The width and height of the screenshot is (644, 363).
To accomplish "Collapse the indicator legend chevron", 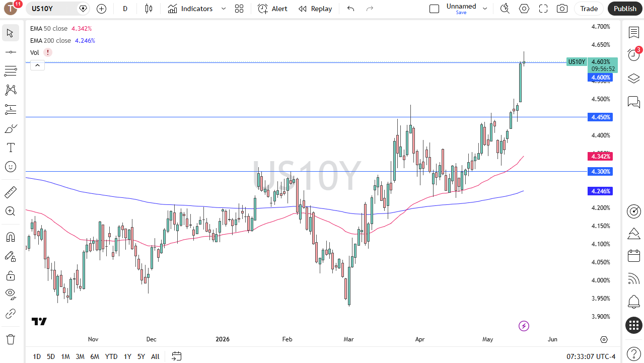I will 37,65.
